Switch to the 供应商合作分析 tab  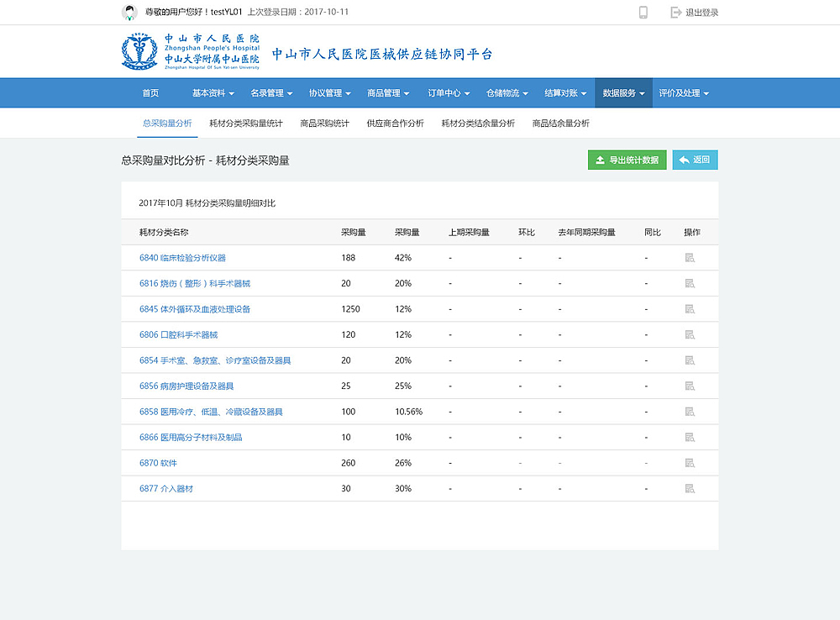[x=395, y=123]
